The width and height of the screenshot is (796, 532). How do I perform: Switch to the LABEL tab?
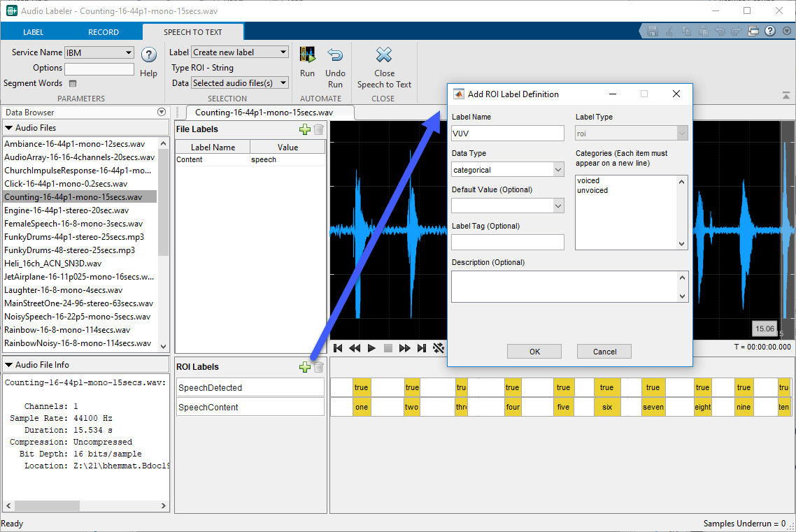coord(33,32)
